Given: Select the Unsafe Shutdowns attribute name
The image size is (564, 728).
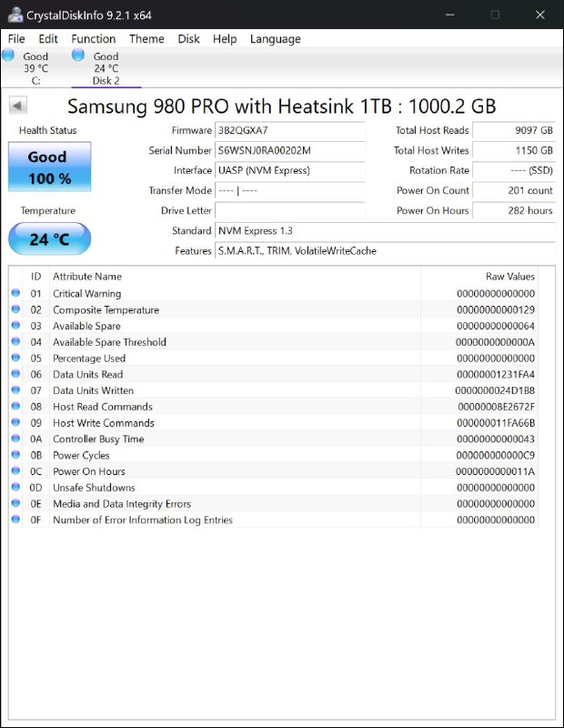Looking at the screenshot, I should click(x=94, y=488).
